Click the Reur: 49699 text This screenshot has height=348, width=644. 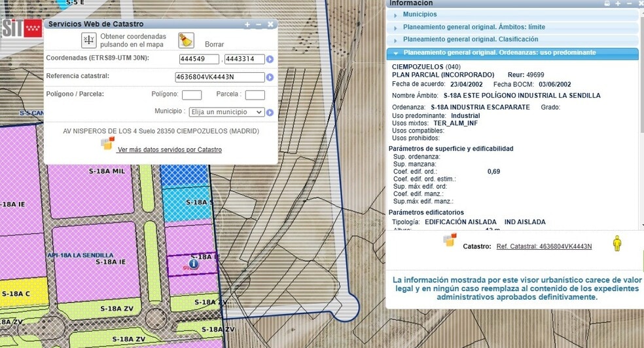pyautogui.click(x=526, y=75)
